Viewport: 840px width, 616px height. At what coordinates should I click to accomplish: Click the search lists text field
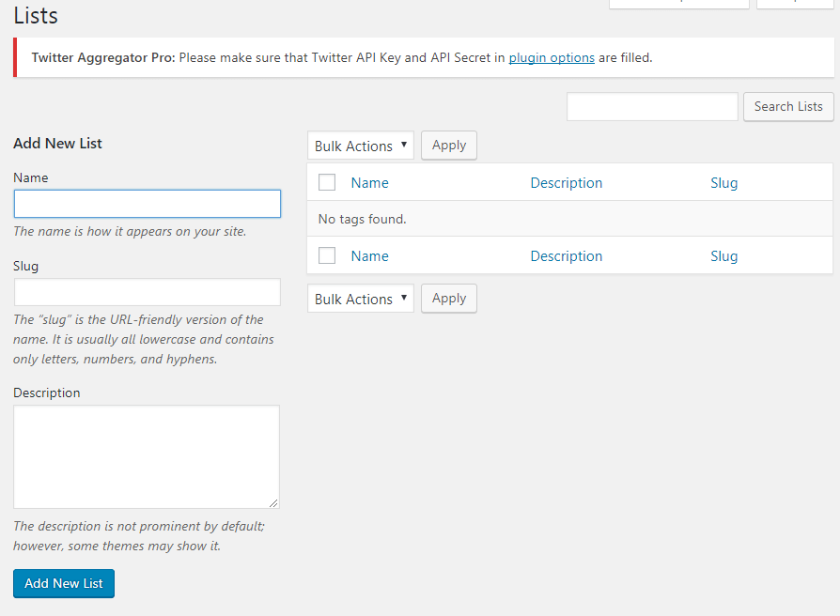652,107
